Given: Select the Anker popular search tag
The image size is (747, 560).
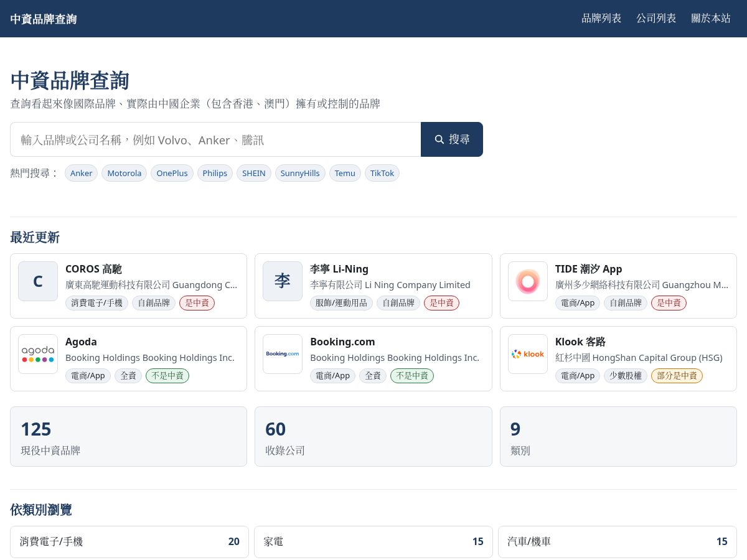Looking at the screenshot, I should tap(82, 173).
